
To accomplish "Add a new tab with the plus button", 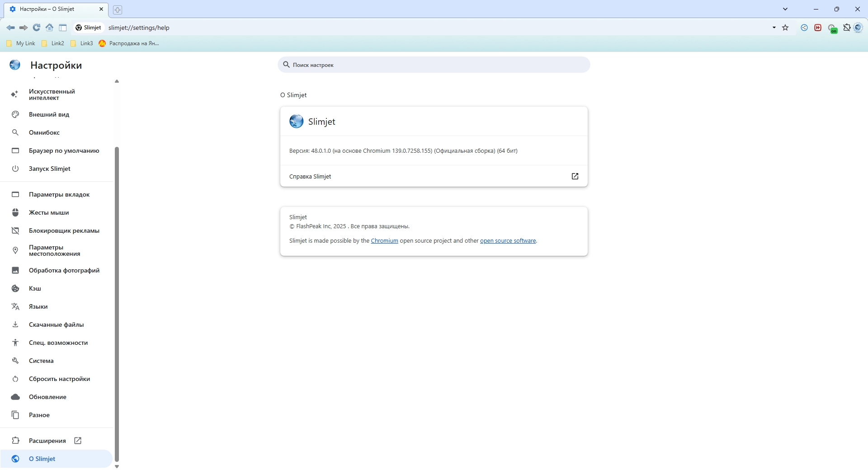I will (x=118, y=9).
